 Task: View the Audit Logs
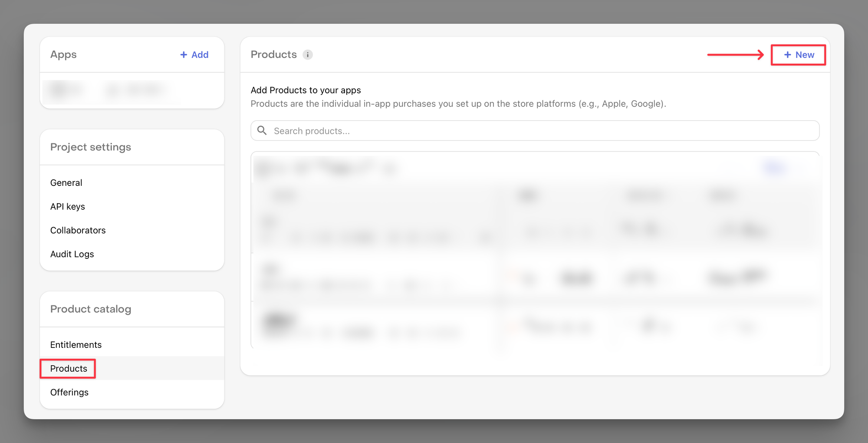(72, 254)
